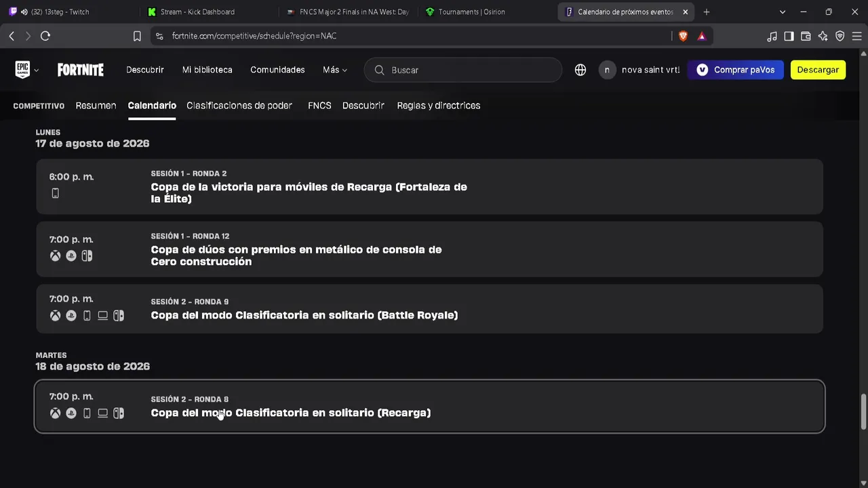This screenshot has height=488, width=868.
Task: Click mobile icon in Battle Royale solitario row
Action: (x=87, y=316)
